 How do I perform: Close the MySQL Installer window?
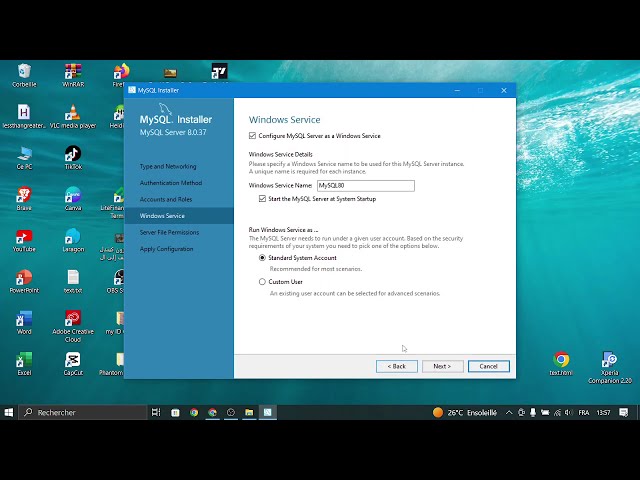pyautogui.click(x=504, y=90)
